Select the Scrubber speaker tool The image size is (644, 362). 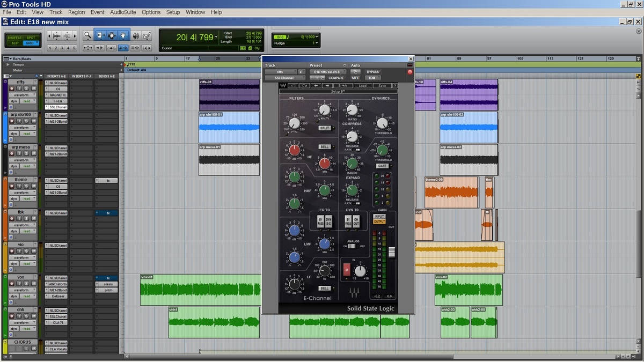pos(136,36)
